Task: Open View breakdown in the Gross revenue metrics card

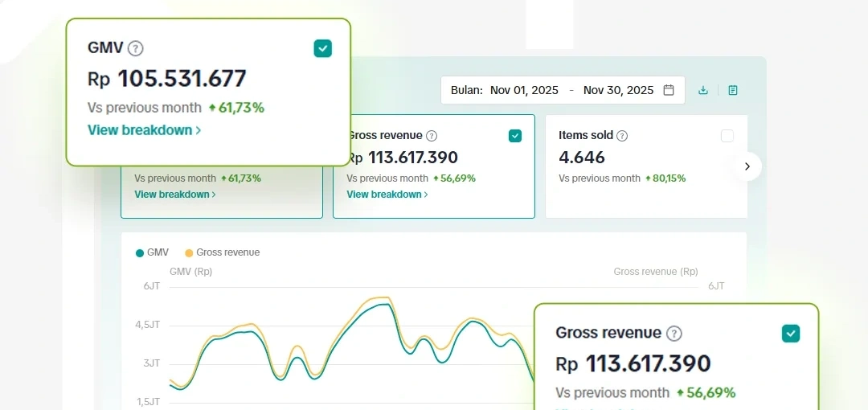Action: pyautogui.click(x=387, y=195)
